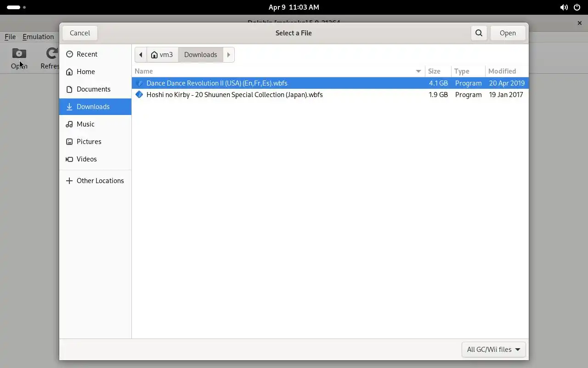Select the Pictures label in the sidebar
588x368 pixels.
coord(89,142)
